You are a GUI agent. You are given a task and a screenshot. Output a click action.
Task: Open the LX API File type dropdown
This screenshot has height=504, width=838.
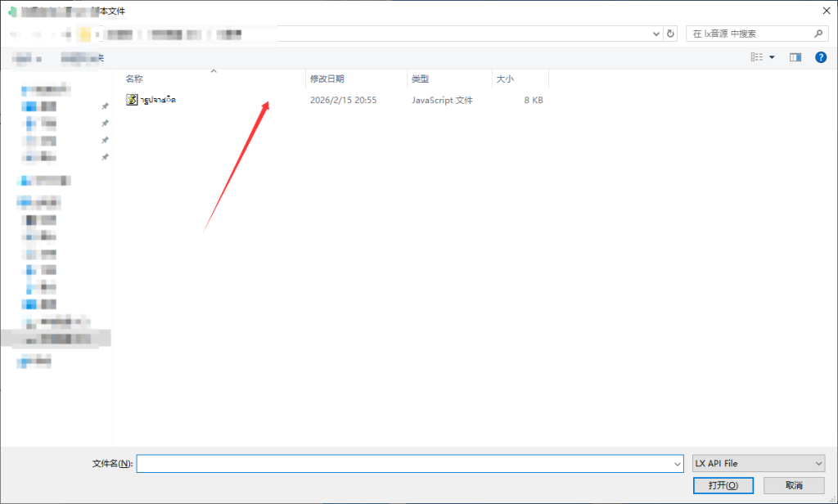click(759, 463)
